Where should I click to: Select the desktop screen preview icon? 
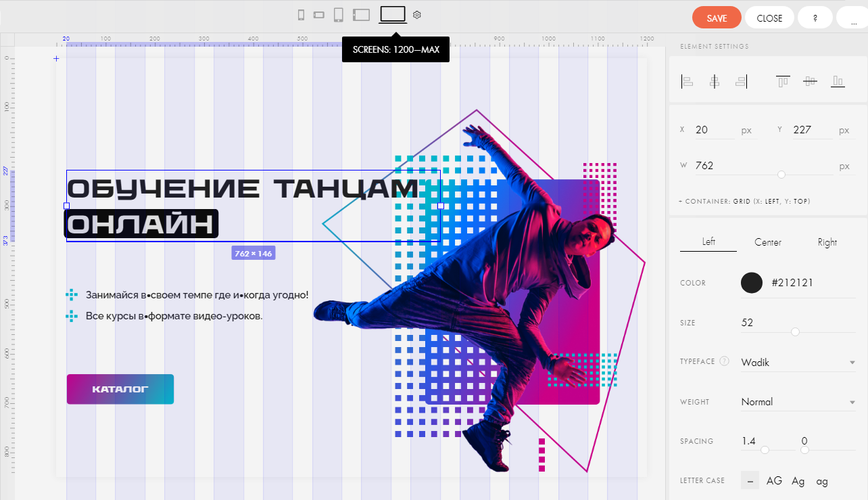pyautogui.click(x=393, y=14)
